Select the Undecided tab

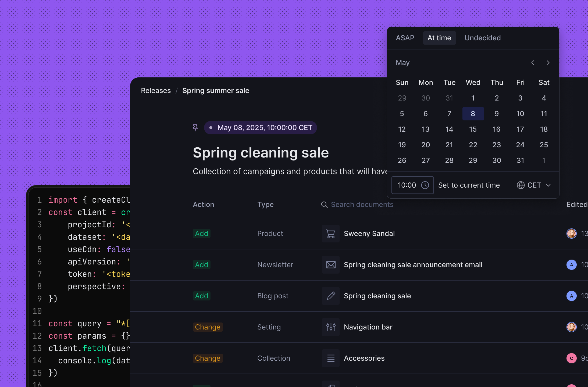click(x=482, y=38)
